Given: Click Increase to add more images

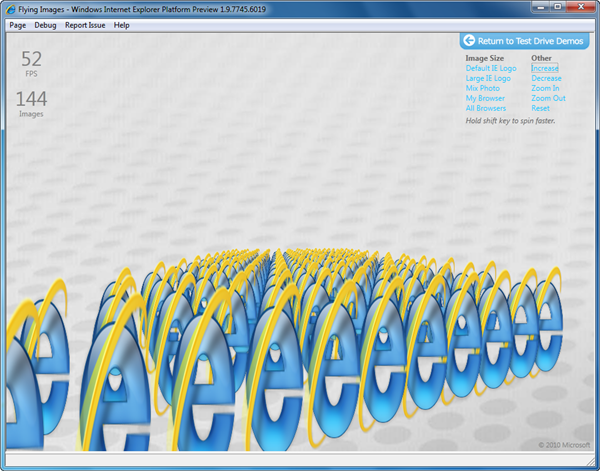Looking at the screenshot, I should (x=545, y=68).
